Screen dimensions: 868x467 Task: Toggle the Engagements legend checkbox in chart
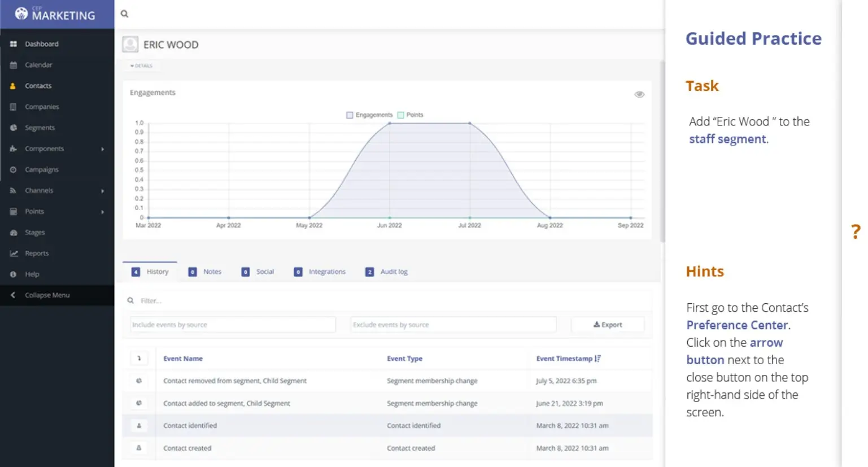pos(350,115)
